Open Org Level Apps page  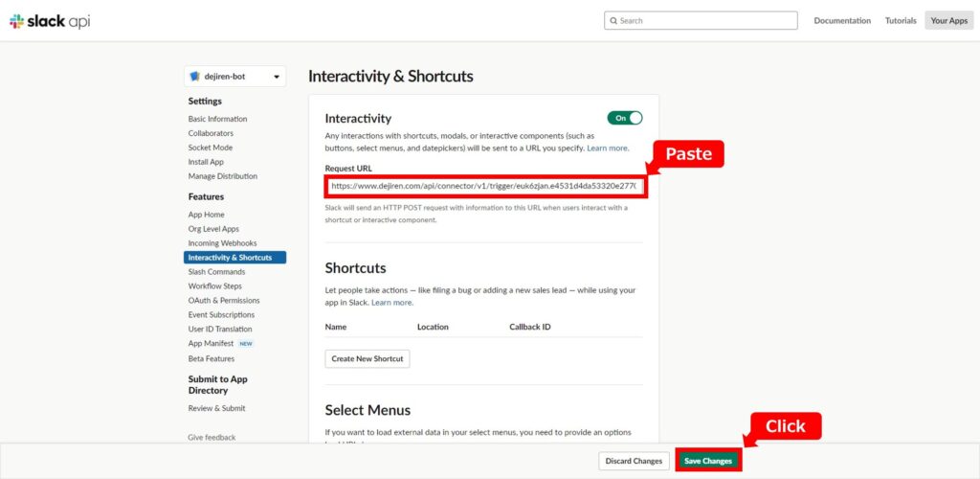pos(213,229)
